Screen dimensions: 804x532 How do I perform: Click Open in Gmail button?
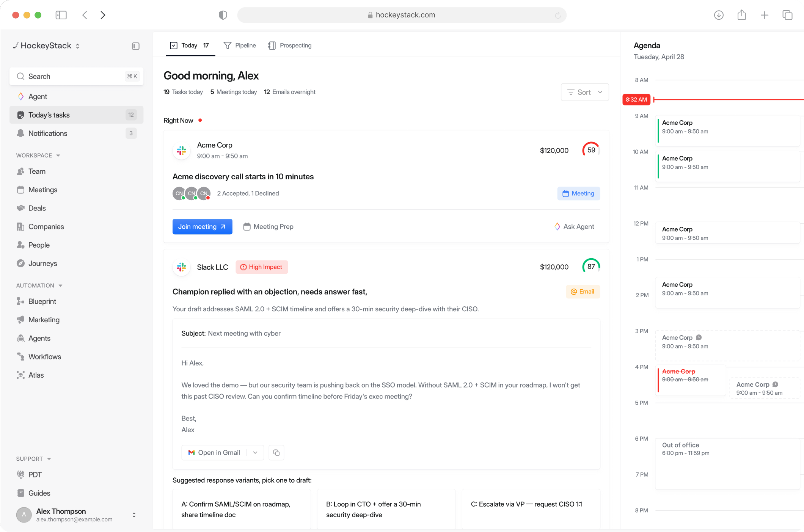pyautogui.click(x=214, y=453)
